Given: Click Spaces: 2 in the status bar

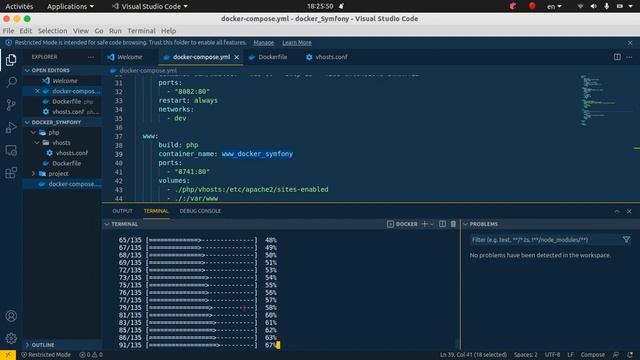Looking at the screenshot, I should [526, 355].
